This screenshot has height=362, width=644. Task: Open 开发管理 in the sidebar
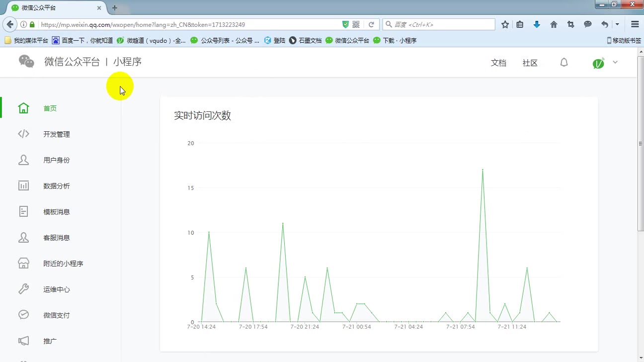click(57, 134)
